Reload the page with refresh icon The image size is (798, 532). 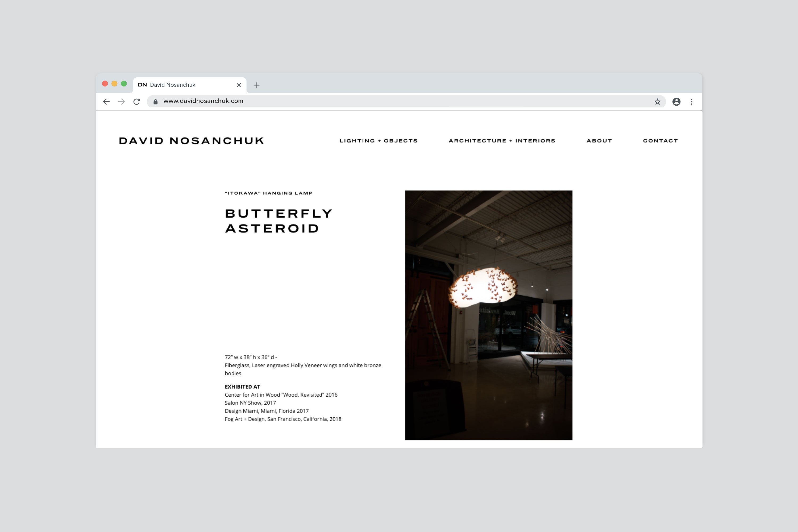137,102
